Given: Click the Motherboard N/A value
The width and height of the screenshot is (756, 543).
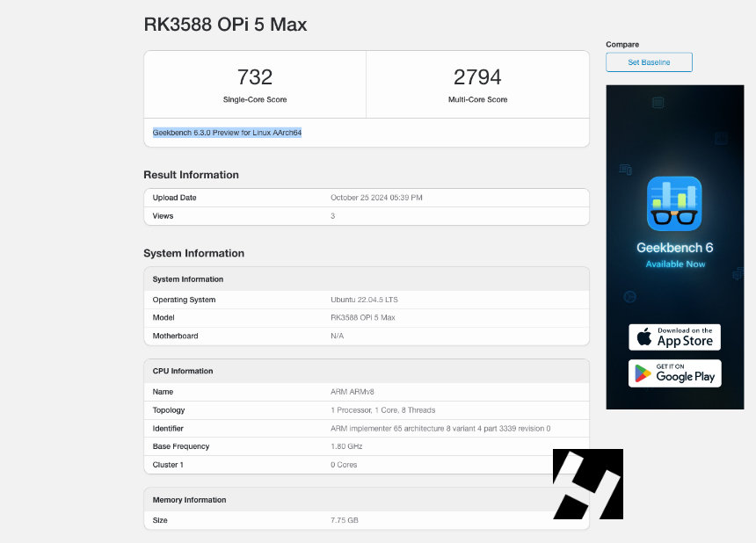Looking at the screenshot, I should [337, 336].
